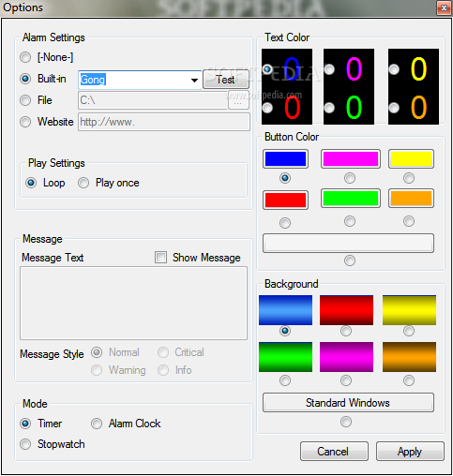Select the [-None-] alarm option
This screenshot has height=476, width=453.
pos(25,57)
